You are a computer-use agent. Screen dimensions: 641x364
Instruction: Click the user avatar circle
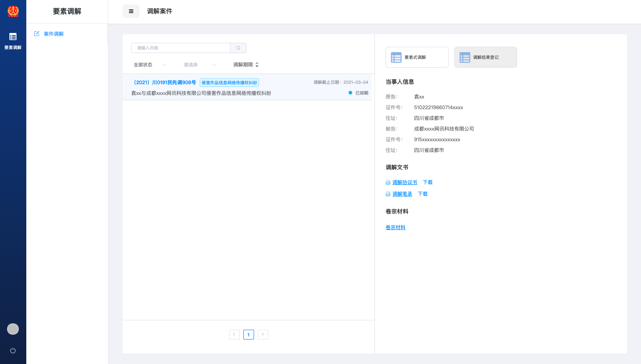coord(13,329)
